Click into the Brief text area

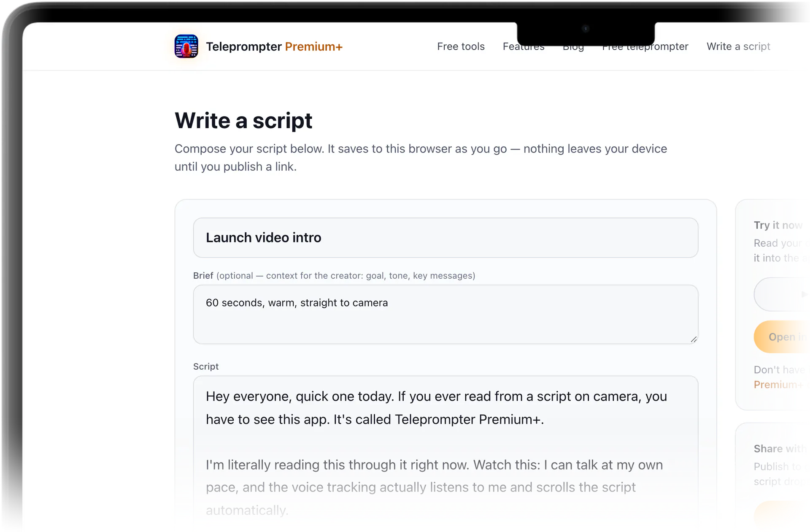click(445, 314)
